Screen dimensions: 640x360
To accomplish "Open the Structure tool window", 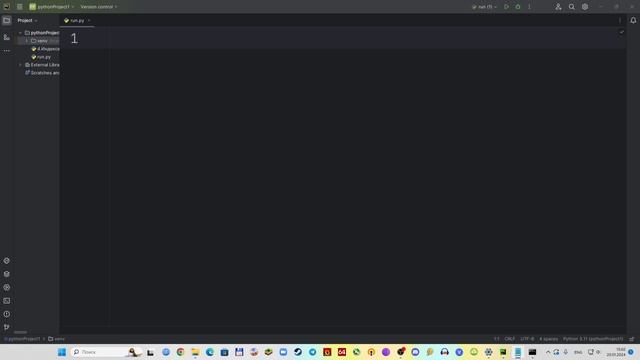I will (7, 37).
